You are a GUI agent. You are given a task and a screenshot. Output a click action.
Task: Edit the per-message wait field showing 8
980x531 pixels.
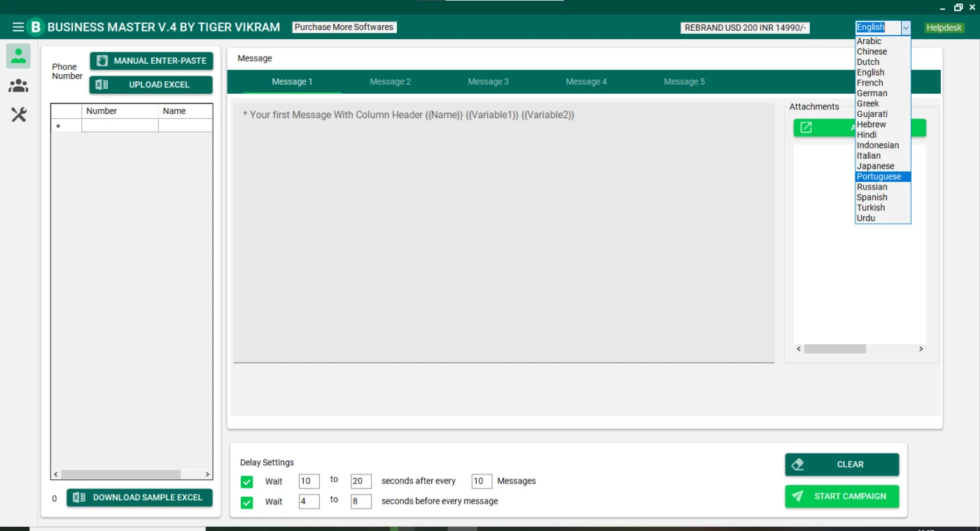coord(360,502)
